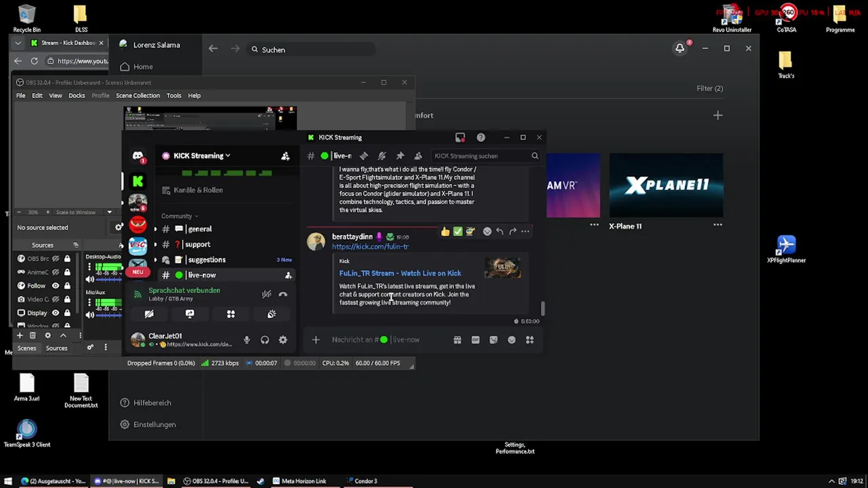This screenshot has height=488, width=868.
Task: Open more options for berattaydinn message
Action: coord(525,232)
